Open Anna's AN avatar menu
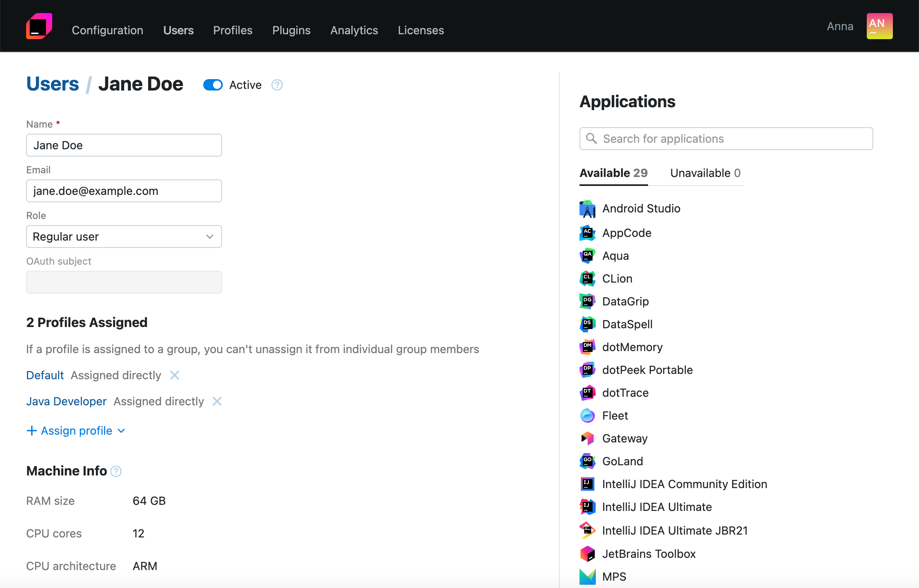This screenshot has height=588, width=919. tap(879, 26)
